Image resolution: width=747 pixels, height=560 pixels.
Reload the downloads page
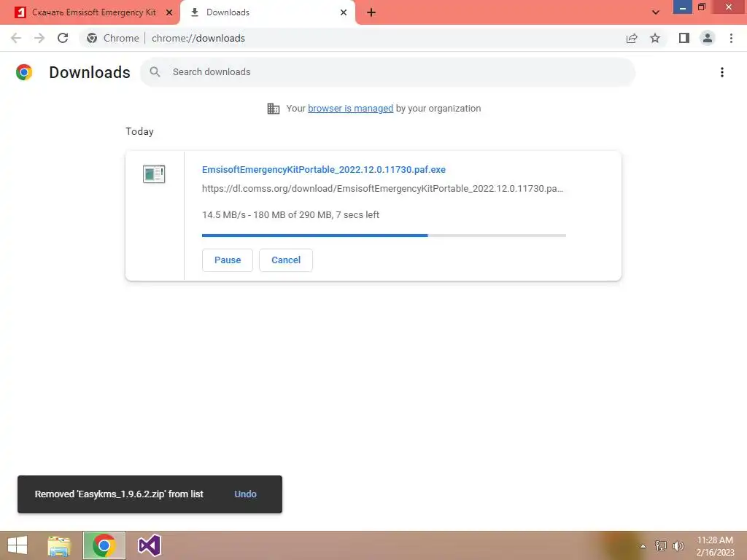coord(63,38)
